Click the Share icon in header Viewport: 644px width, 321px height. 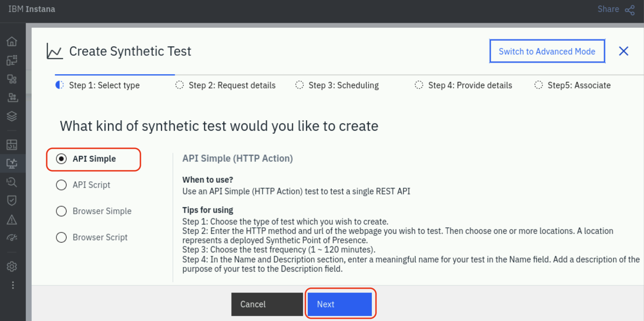tap(630, 10)
